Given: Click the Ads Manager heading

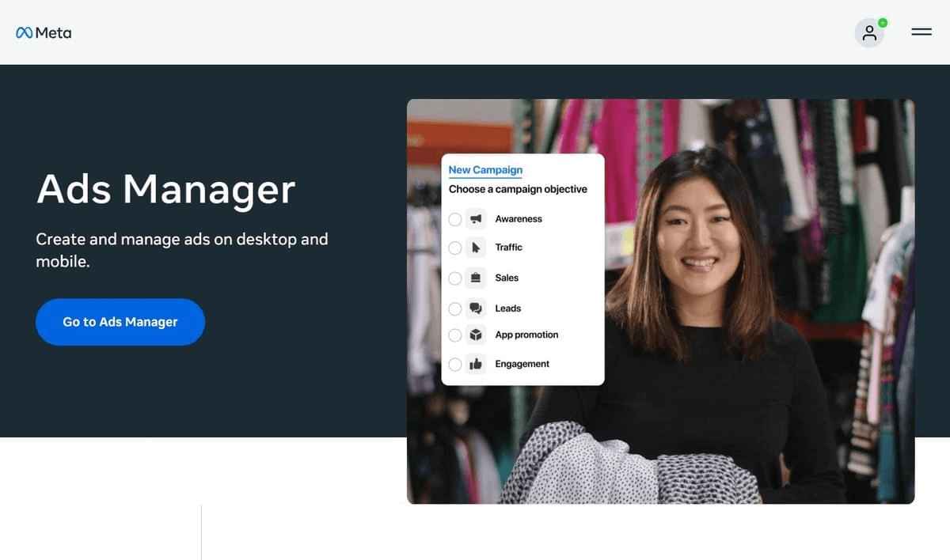Looking at the screenshot, I should pos(166,190).
